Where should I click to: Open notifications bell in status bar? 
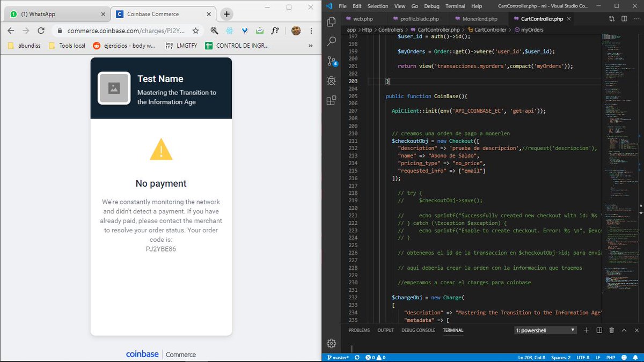[x=636, y=357]
